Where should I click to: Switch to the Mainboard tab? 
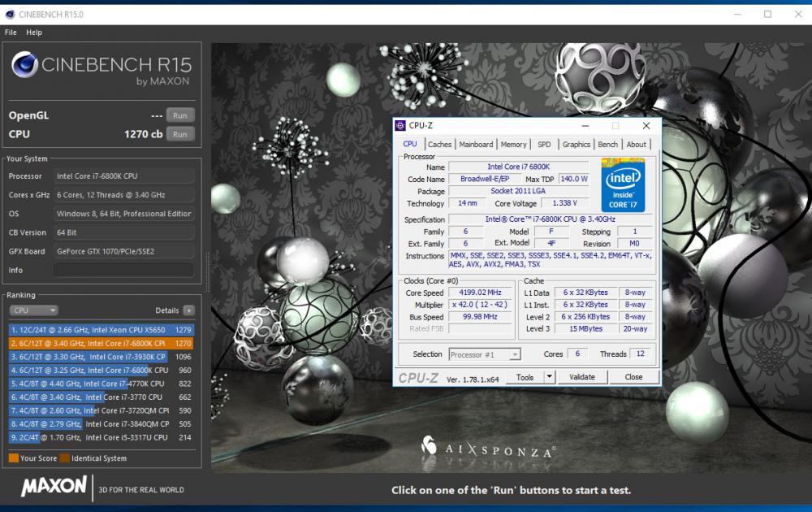pos(477,144)
